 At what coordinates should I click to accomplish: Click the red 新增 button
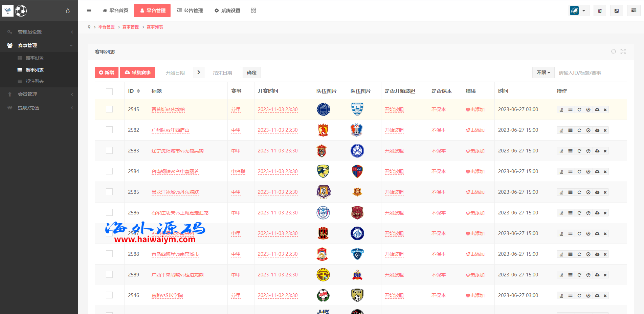tap(107, 72)
